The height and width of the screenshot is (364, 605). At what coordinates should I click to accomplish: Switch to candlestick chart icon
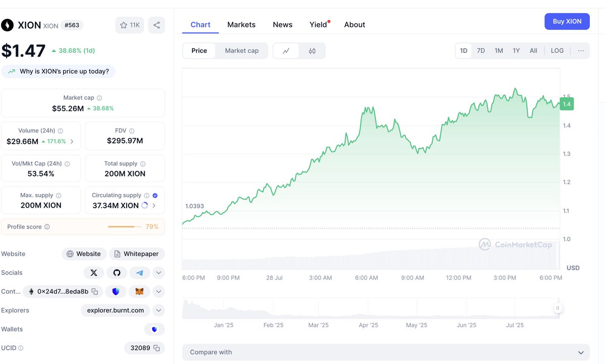coord(312,51)
